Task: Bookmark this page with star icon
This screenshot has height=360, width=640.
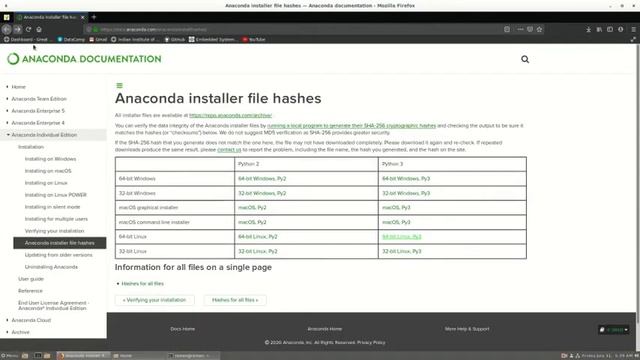Action: [x=540, y=29]
